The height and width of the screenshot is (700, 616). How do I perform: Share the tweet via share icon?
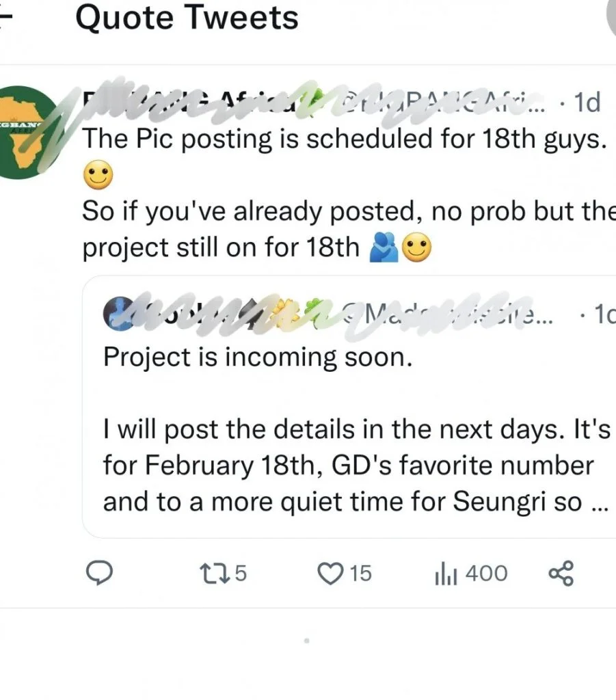point(561,574)
